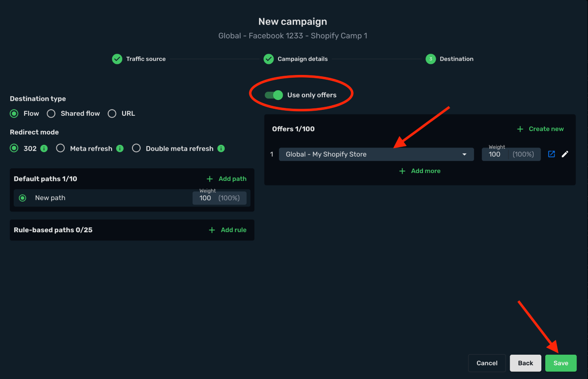588x379 pixels.
Task: Click plus icon beside Add rule
Action: 212,230
